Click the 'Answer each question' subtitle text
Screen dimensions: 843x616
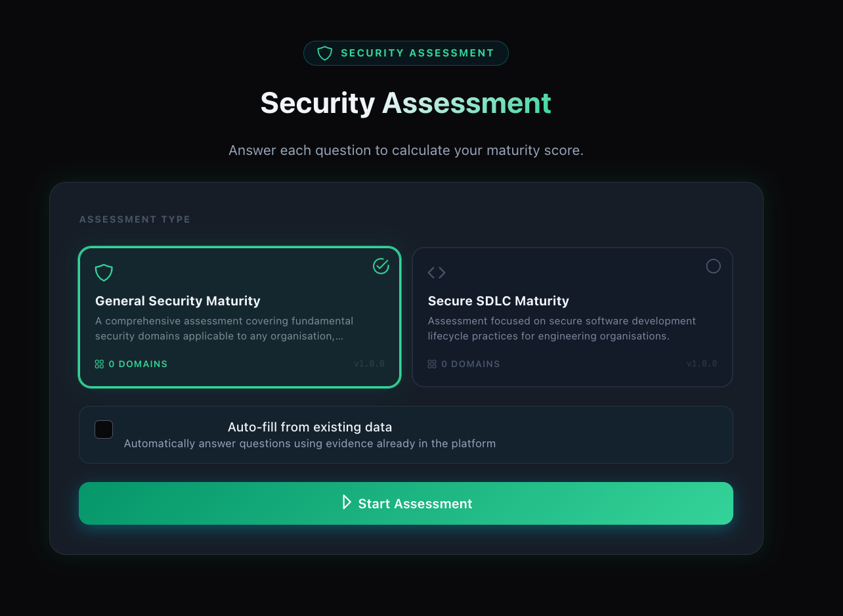(x=406, y=150)
